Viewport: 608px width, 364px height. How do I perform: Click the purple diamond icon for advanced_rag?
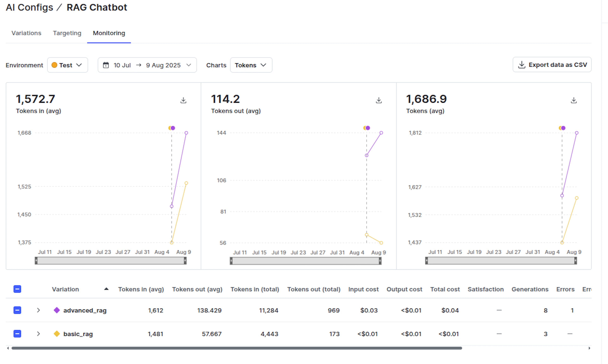coord(57,310)
